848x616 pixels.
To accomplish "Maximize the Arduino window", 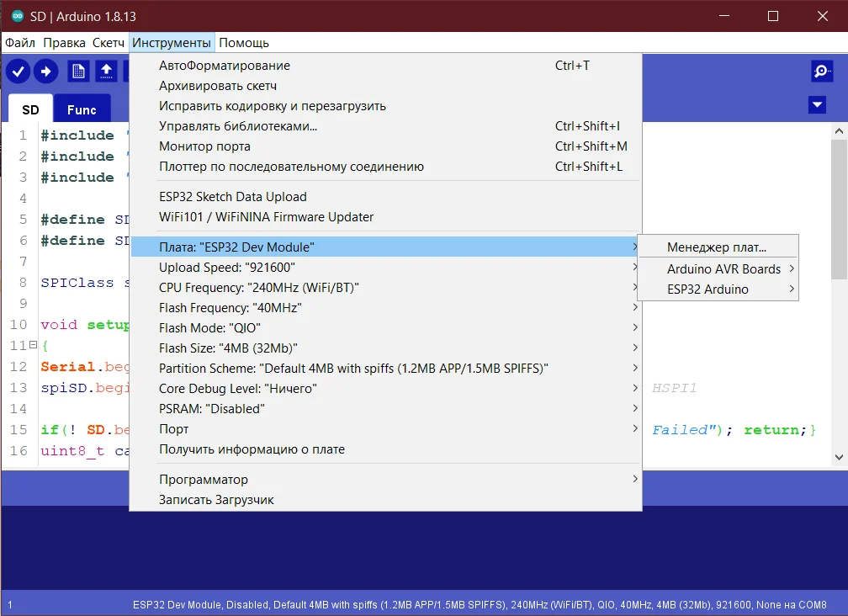I will (773, 16).
